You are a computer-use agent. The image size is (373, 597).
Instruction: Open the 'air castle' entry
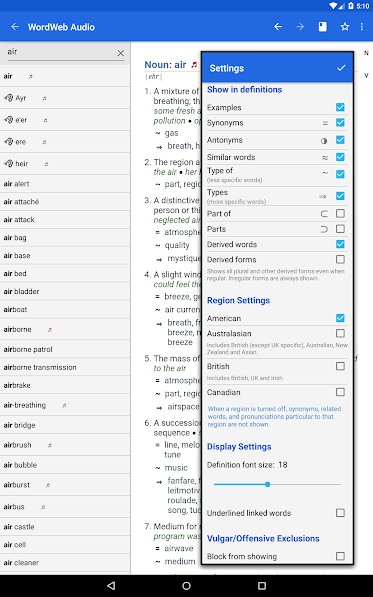pyautogui.click(x=19, y=527)
